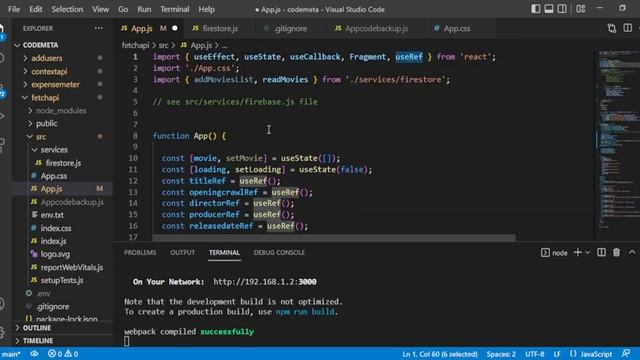Click LF end of line setting
The width and height of the screenshot is (640, 360).
[557, 353]
